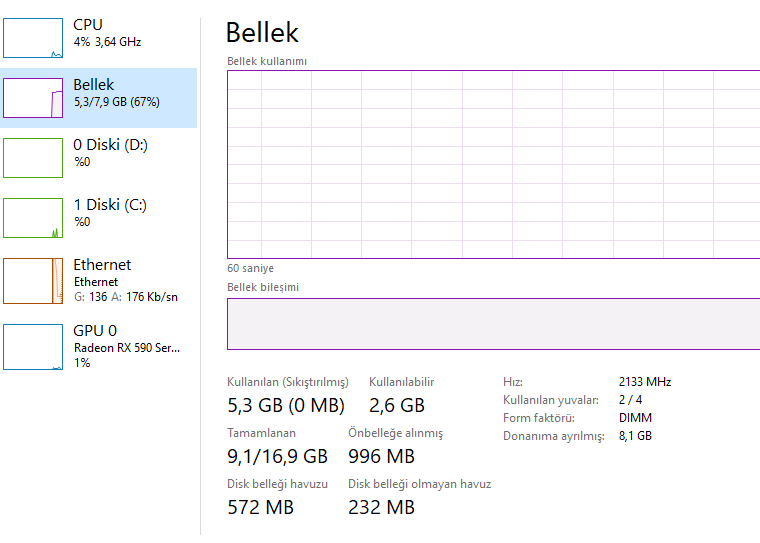Open the 0 Diski (D:) graph thumbnail
This screenshot has height=543, width=760.
(x=33, y=157)
